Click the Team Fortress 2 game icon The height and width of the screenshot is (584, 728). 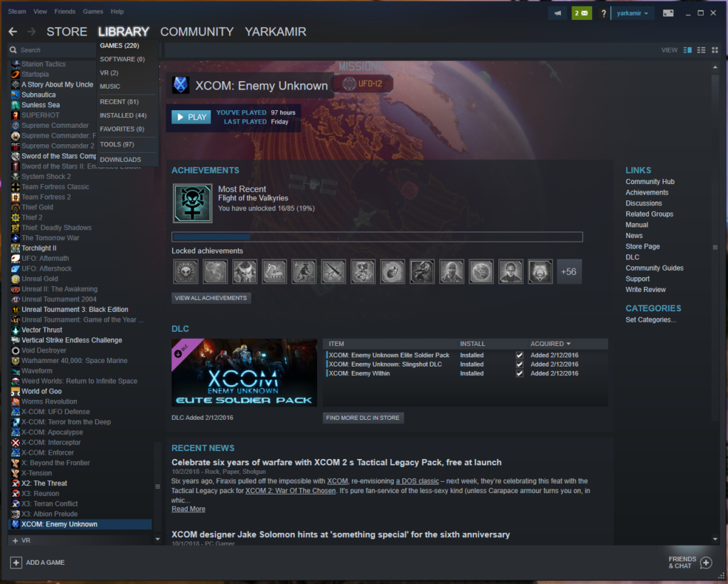(x=16, y=197)
